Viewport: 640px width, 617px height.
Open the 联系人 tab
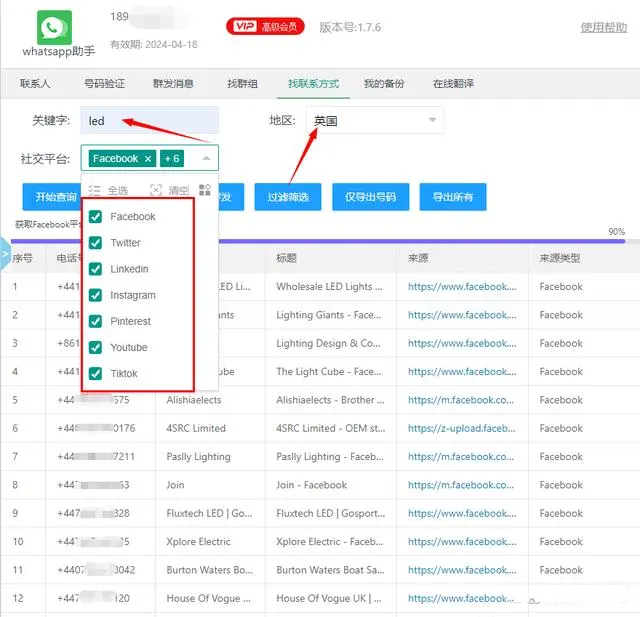click(35, 84)
